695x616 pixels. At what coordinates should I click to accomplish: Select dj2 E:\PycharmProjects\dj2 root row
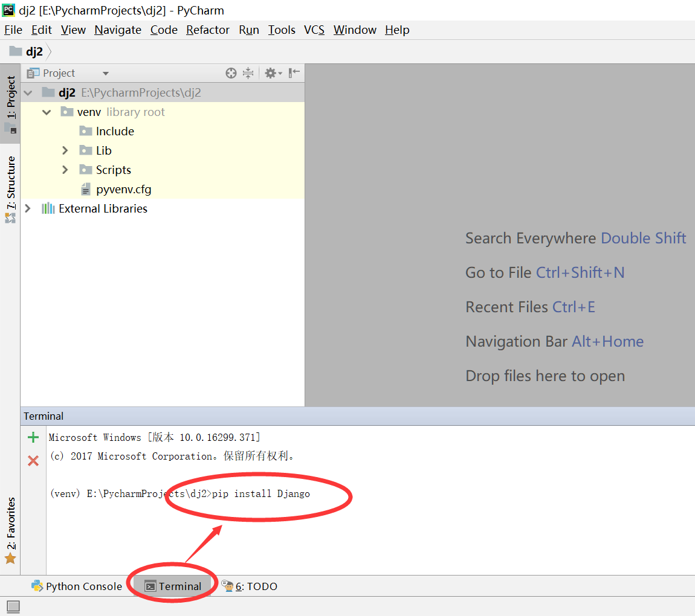point(163,92)
